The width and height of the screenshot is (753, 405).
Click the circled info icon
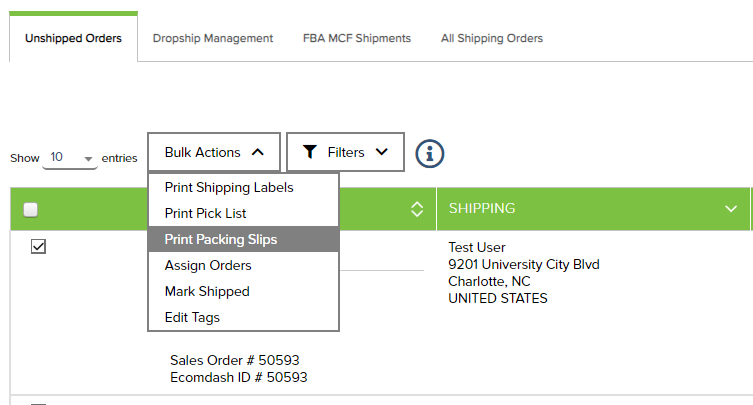pyautogui.click(x=429, y=154)
